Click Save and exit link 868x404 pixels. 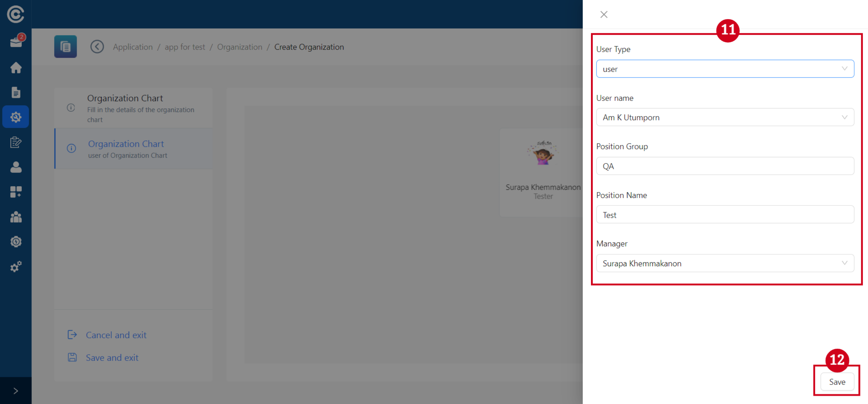click(112, 358)
